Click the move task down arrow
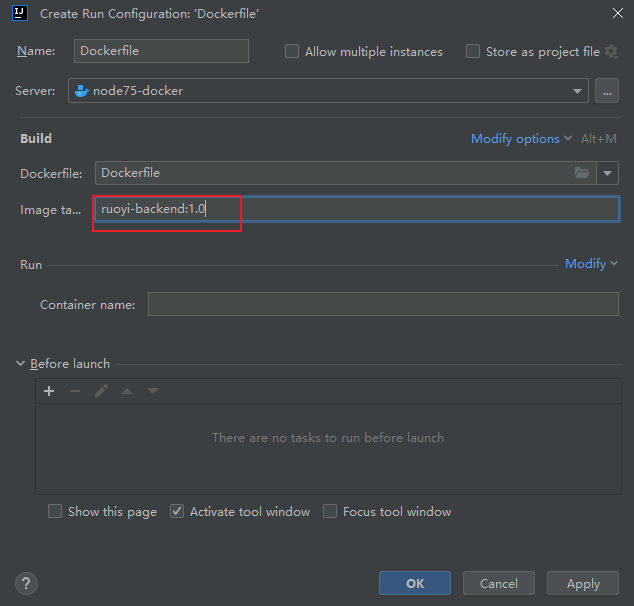 pyautogui.click(x=153, y=391)
